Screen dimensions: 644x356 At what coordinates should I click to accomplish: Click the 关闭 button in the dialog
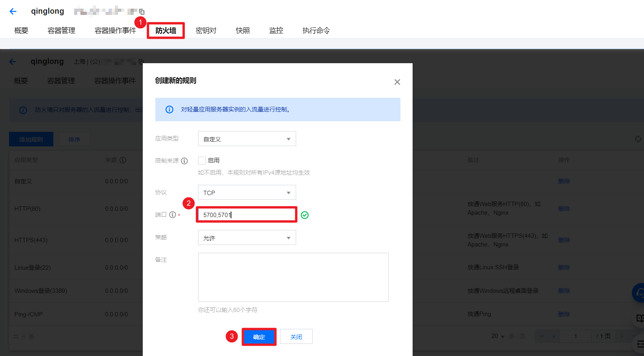[296, 337]
